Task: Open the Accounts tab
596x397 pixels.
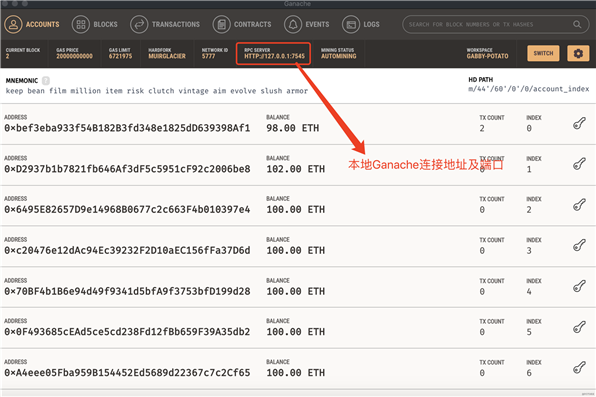Action: pyautogui.click(x=32, y=24)
